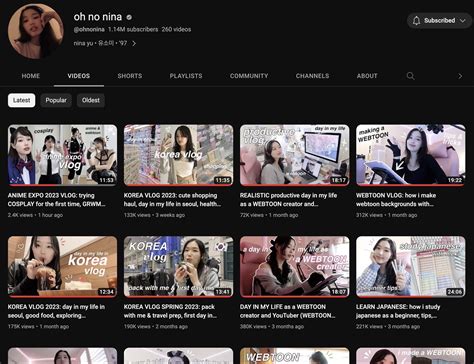Expand channel description chevron
Image resolution: width=474 pixels, height=364 pixels.
coord(134,43)
